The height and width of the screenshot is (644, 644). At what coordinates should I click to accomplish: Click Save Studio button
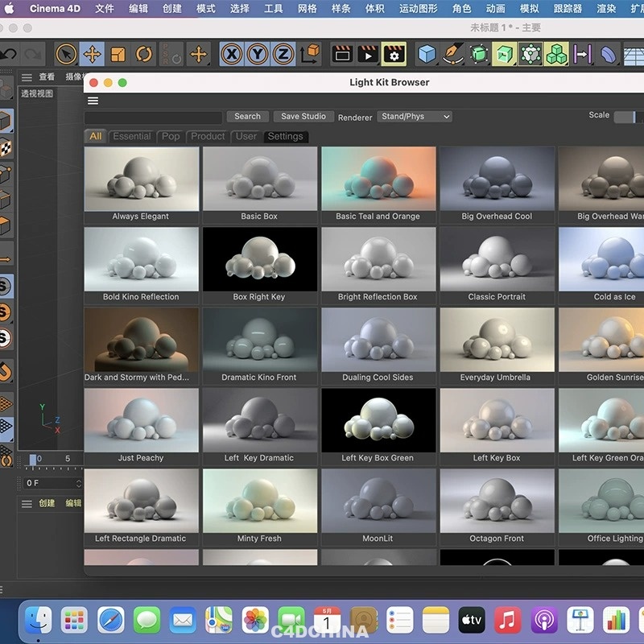[x=303, y=116]
